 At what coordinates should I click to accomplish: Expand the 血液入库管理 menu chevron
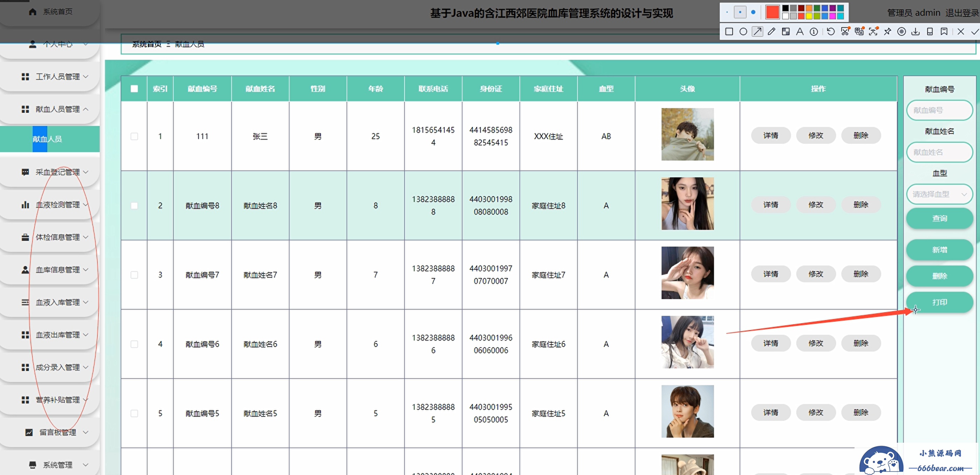pos(86,302)
